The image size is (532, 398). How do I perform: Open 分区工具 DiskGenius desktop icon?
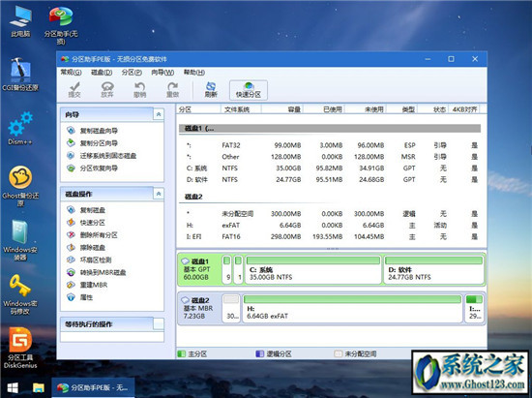20,348
